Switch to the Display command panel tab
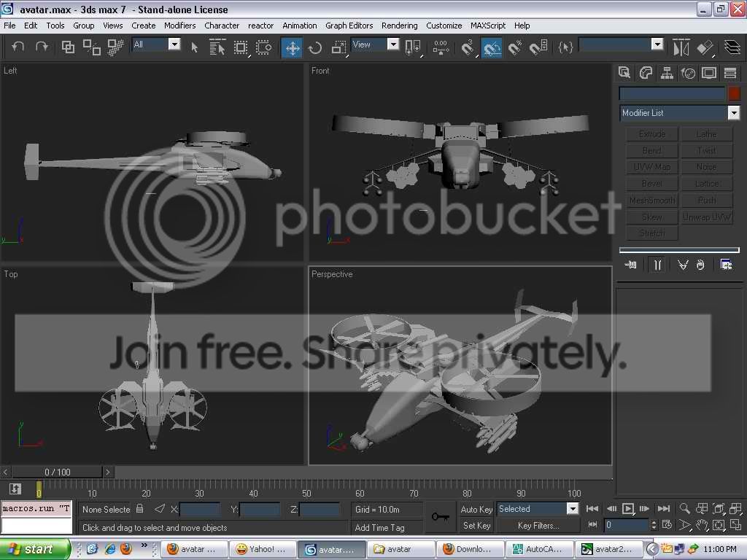 click(x=709, y=73)
